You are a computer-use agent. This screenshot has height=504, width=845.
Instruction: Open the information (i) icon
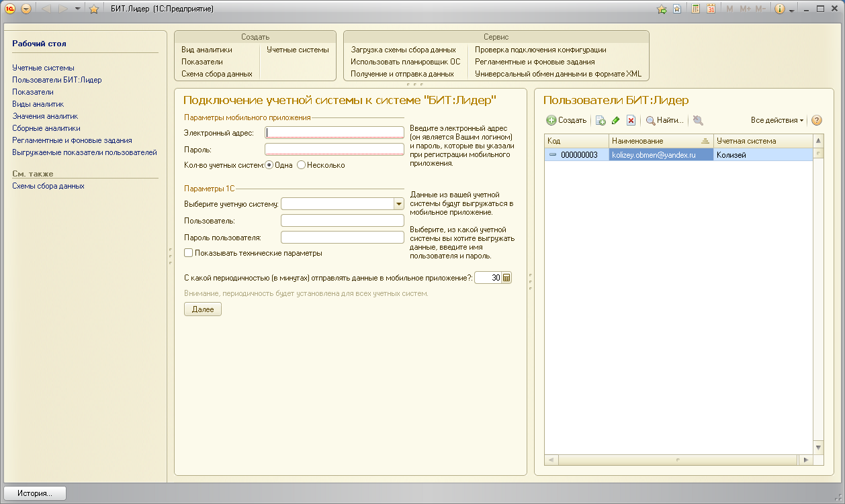click(780, 9)
